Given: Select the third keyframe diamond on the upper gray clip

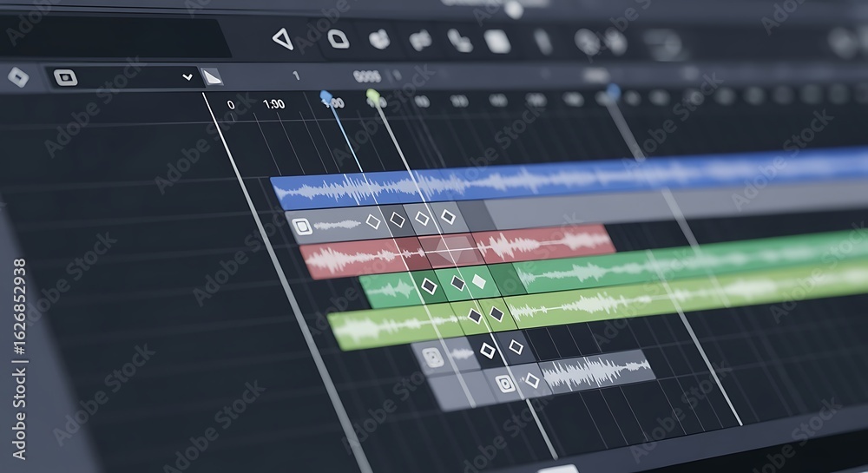Looking at the screenshot, I should tap(423, 219).
